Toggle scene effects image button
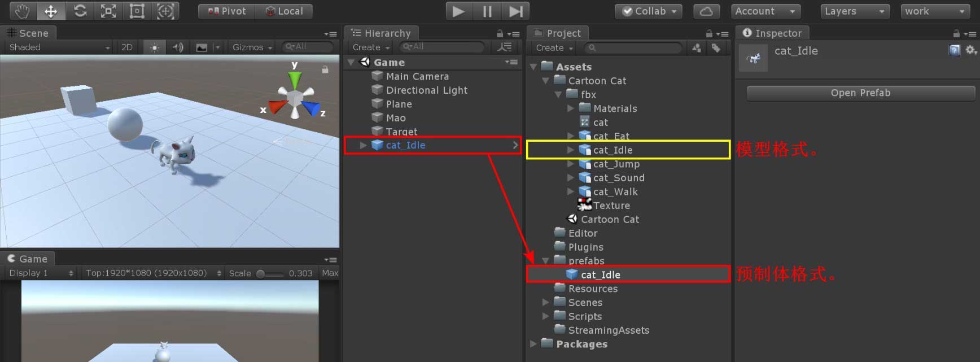 coord(202,47)
